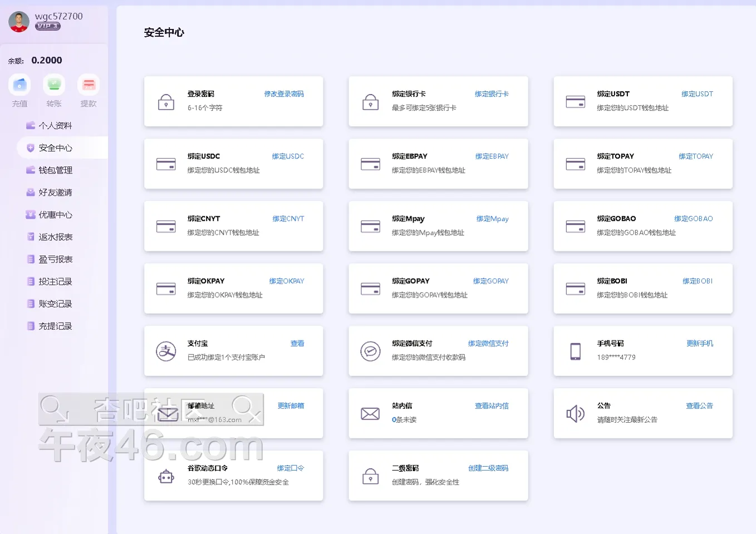The width and height of the screenshot is (756, 534).
Task: Select 投注记录 in the sidebar
Action: tap(55, 281)
